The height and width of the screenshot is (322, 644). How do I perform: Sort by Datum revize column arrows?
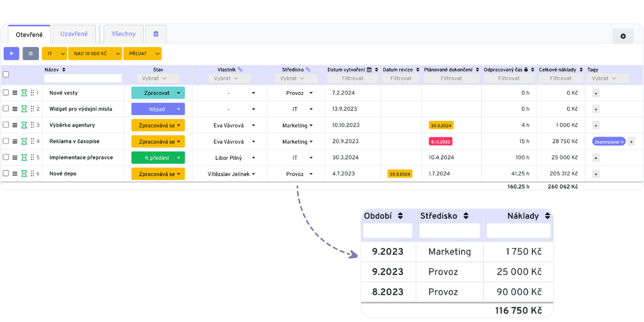(x=417, y=70)
